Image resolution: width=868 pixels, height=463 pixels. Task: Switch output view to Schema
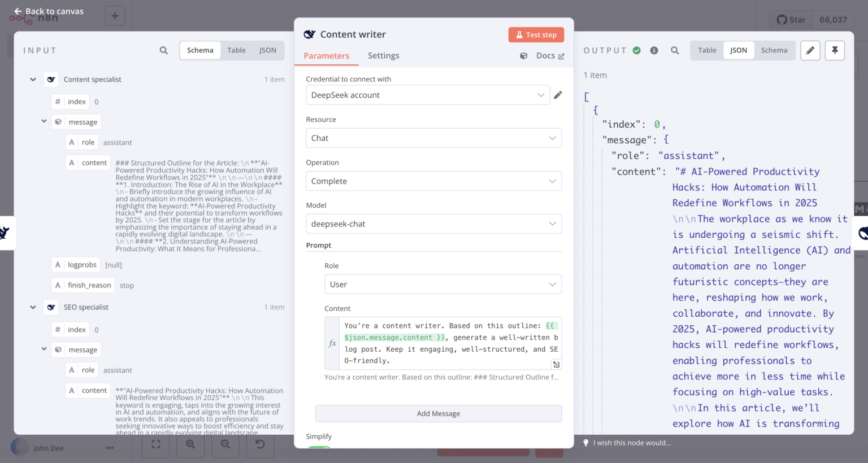click(774, 50)
